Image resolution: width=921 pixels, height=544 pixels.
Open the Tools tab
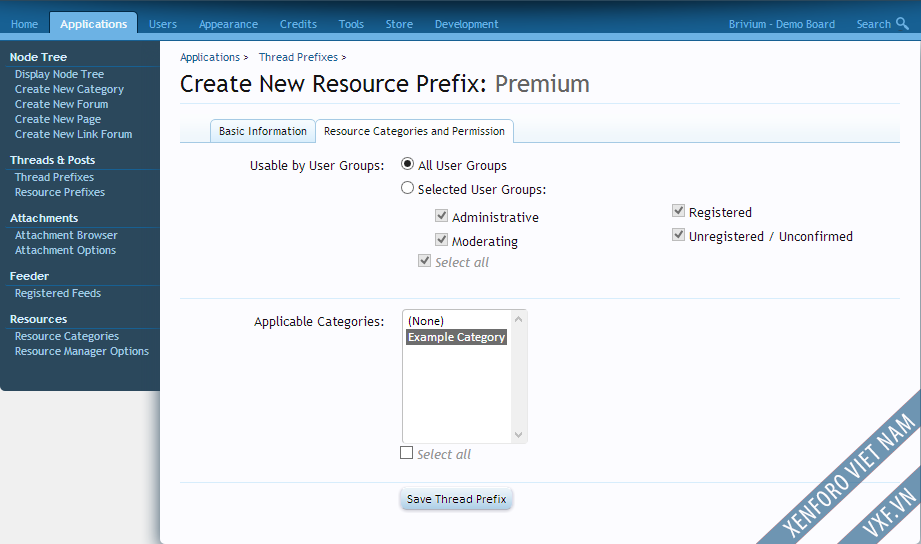point(351,24)
